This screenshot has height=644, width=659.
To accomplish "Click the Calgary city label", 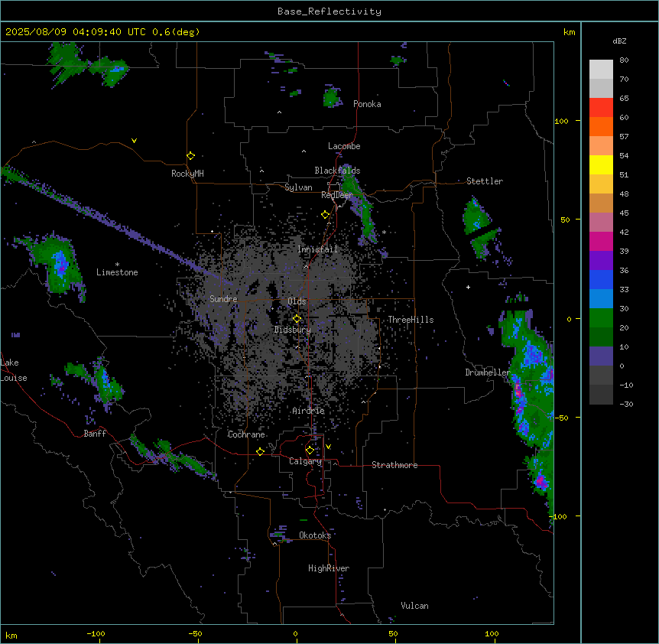I will pos(306,461).
